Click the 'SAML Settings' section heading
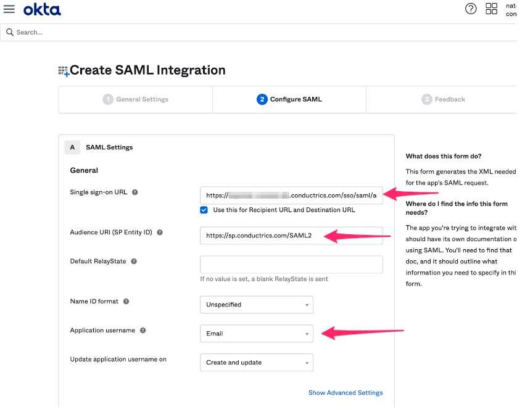The image size is (530, 420). point(109,147)
